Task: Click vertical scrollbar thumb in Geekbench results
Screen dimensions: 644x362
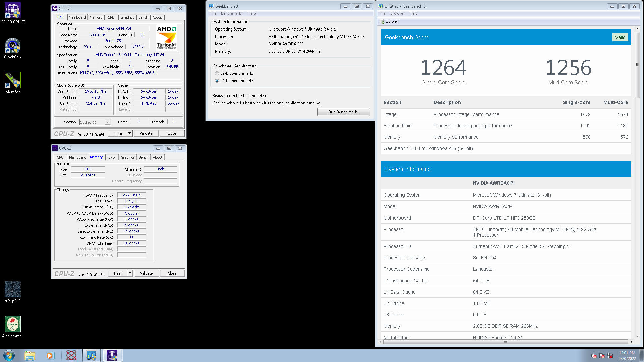Action: 637,64
